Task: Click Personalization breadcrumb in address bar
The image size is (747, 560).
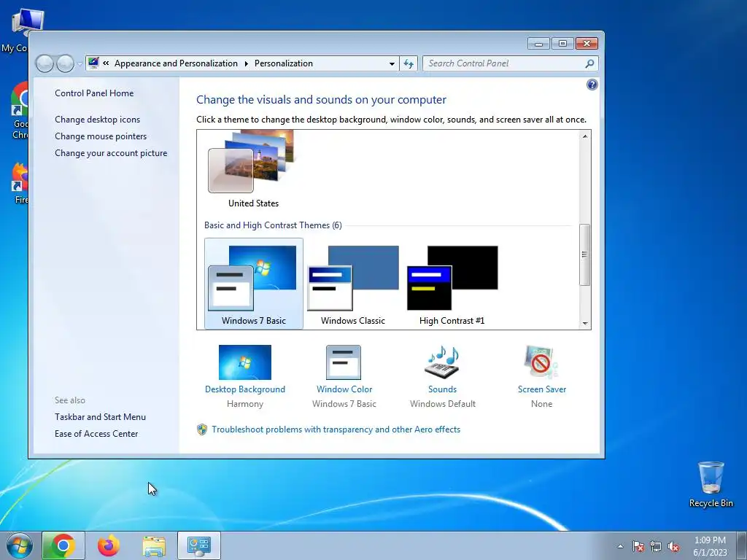Action: click(x=284, y=64)
